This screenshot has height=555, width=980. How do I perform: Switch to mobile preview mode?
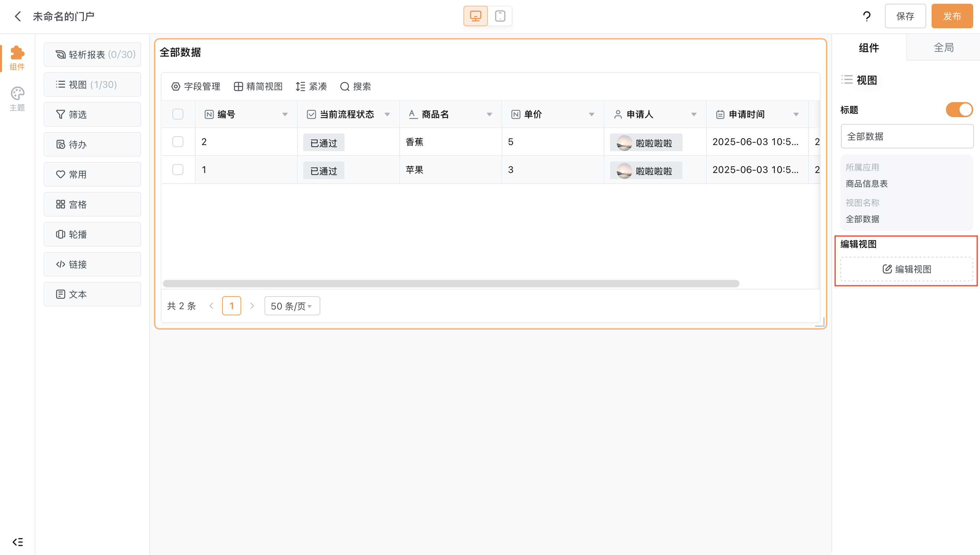(x=500, y=16)
